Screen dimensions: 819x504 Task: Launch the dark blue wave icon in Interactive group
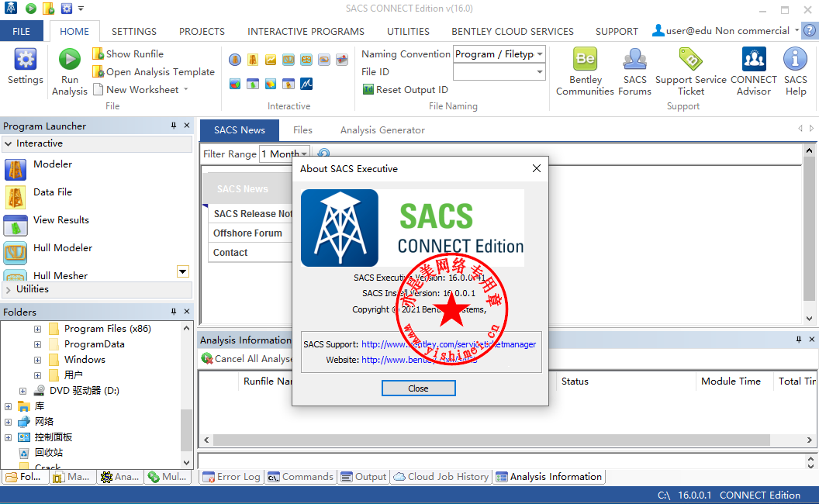coord(306,84)
